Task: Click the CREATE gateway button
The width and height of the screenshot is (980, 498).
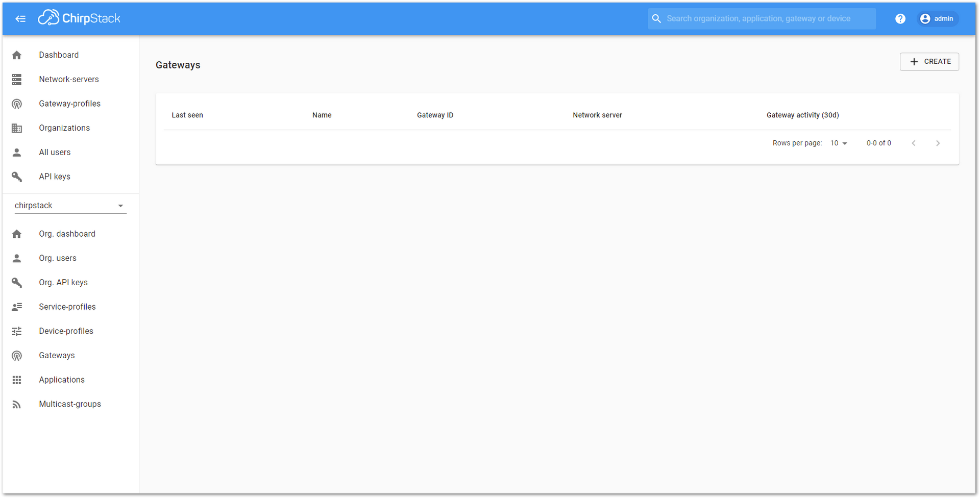Action: coord(929,62)
